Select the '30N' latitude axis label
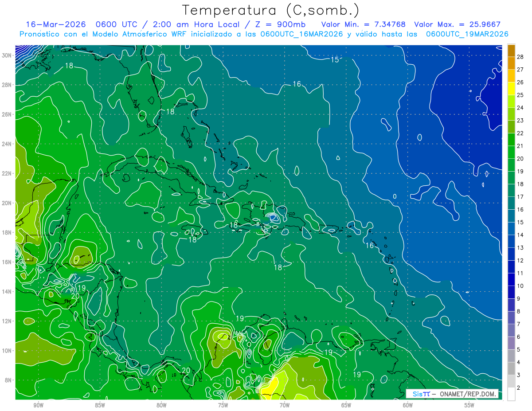The image size is (532, 411). (7, 55)
